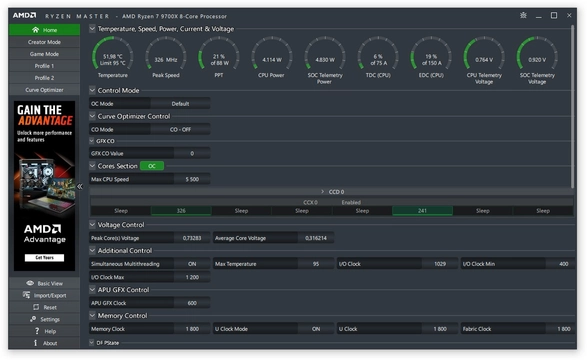Switch to Game Mode profile

44,54
